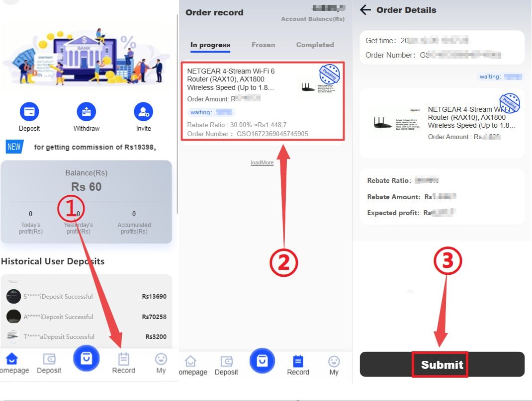Click the NEW announcement badge
532x401 pixels.
(x=14, y=147)
